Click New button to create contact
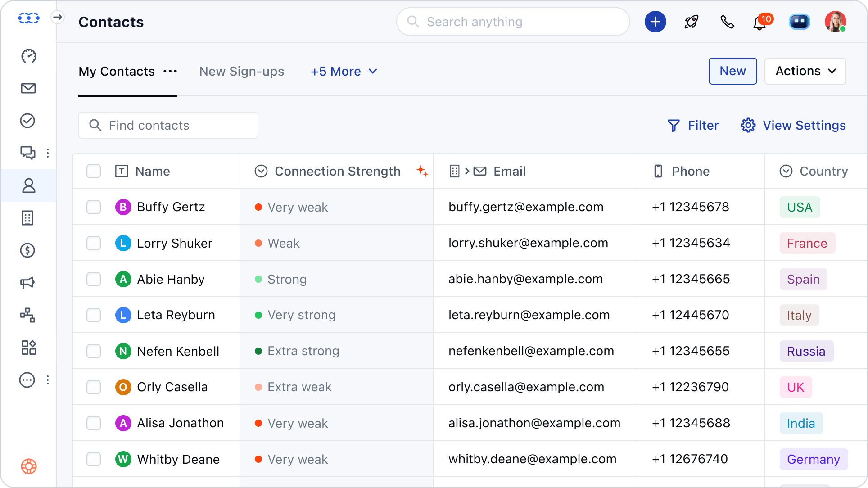Image resolution: width=868 pixels, height=488 pixels. [x=732, y=71]
